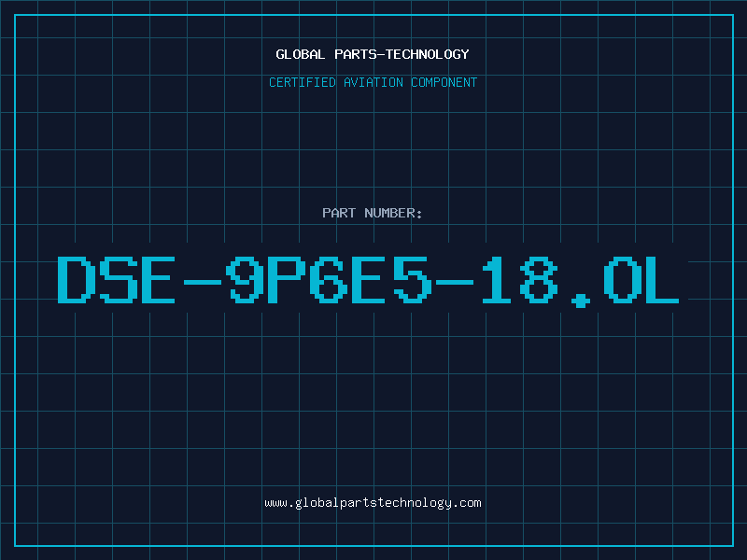Click the word COMPONENT in the subtitle
This screenshot has width=747, height=560.
[444, 82]
